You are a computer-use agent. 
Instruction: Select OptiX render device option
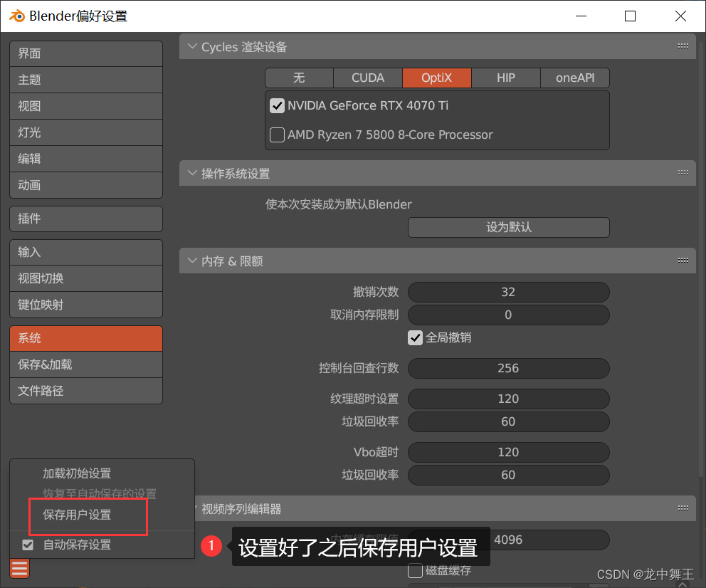pyautogui.click(x=437, y=78)
